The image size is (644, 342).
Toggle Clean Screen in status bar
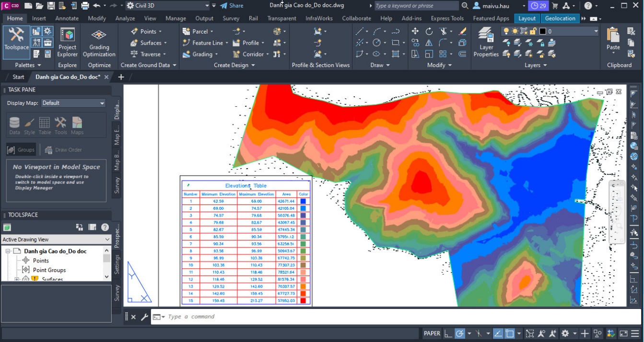point(623,333)
